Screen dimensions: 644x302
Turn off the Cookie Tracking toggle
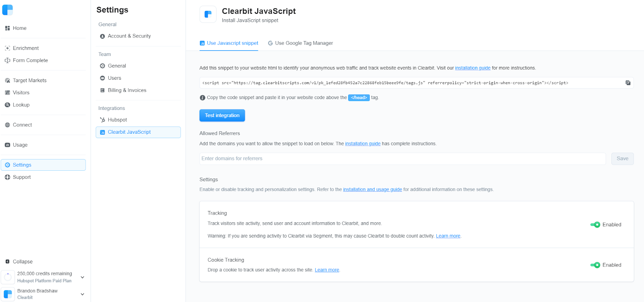(x=595, y=265)
